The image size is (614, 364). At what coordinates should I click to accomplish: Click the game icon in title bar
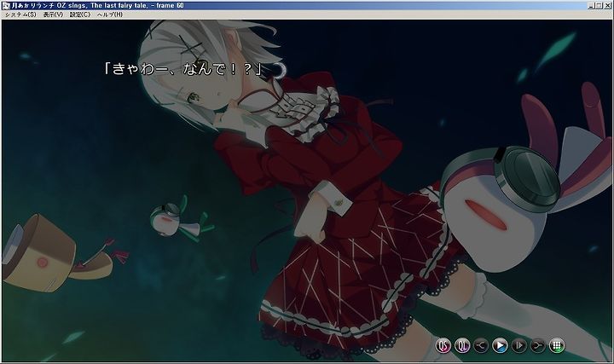coord(6,5)
